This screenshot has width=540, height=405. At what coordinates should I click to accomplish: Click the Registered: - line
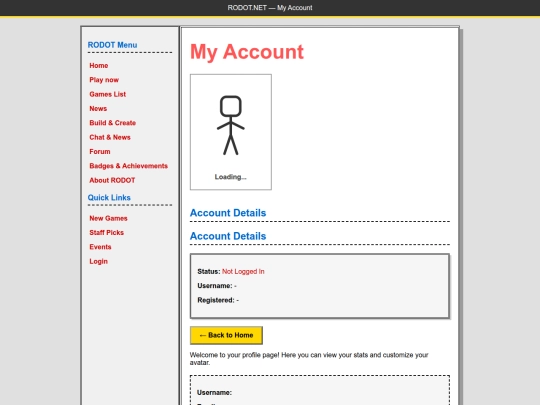click(218, 300)
